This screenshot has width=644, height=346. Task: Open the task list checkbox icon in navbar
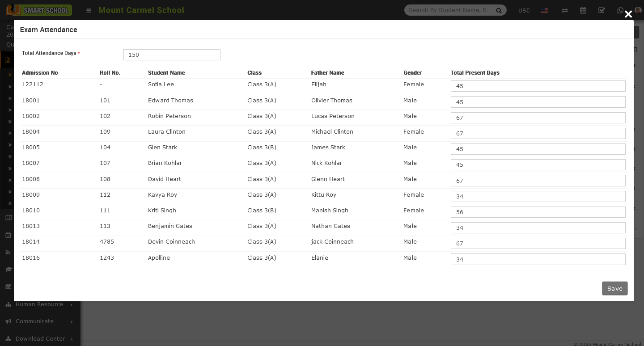click(x=602, y=10)
